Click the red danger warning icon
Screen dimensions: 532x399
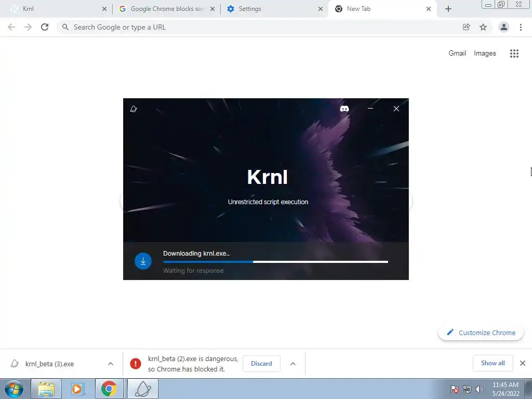[136, 364]
